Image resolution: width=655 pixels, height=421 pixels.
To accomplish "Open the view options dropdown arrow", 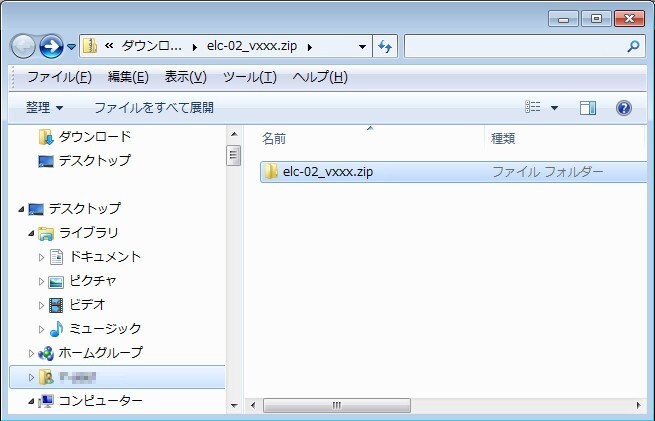I will (x=554, y=107).
